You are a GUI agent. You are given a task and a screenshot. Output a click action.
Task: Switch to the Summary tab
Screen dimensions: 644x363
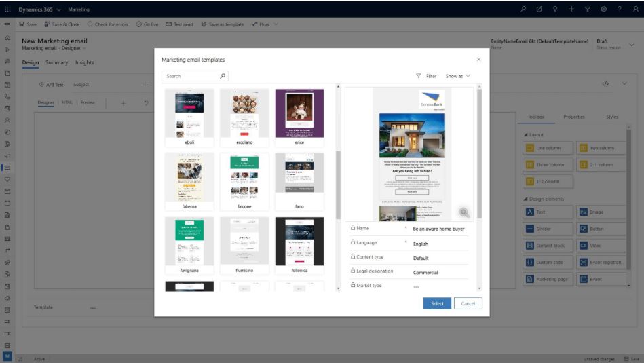tap(57, 63)
